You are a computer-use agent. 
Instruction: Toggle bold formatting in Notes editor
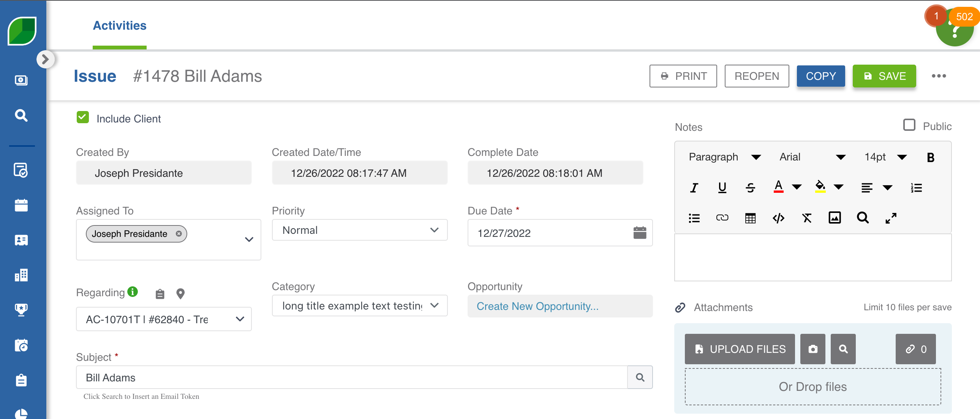coord(931,157)
